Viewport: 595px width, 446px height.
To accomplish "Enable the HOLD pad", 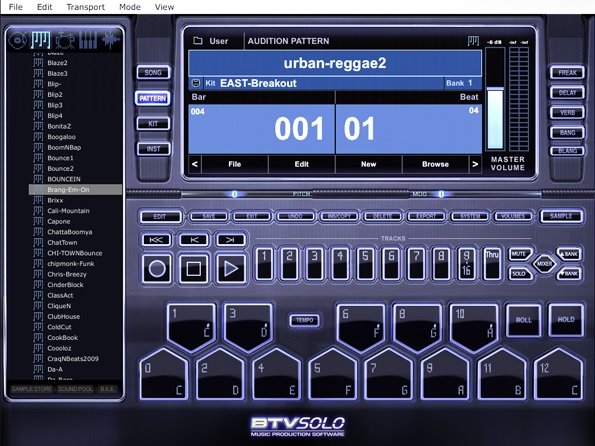I will click(566, 320).
